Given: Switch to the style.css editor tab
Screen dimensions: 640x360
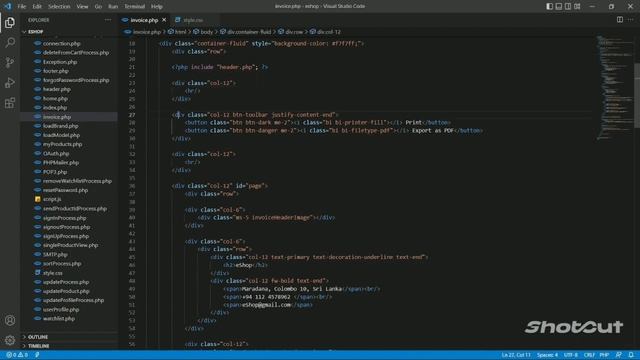Looking at the screenshot, I should [x=193, y=20].
